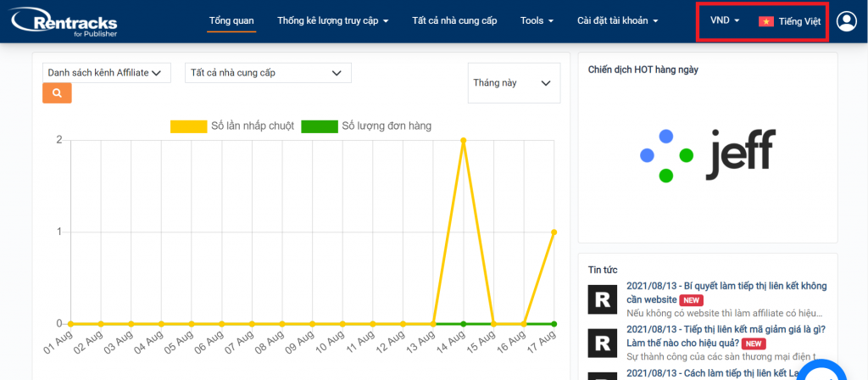Click the Vietnam flag icon

pyautogui.click(x=766, y=21)
